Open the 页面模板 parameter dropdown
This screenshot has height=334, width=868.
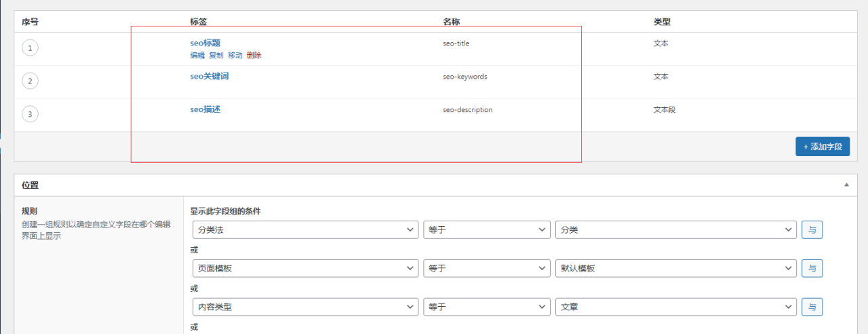[x=304, y=268]
